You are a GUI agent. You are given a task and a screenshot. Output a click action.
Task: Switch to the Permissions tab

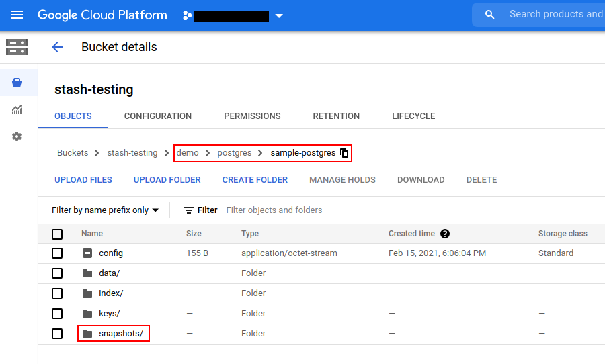pos(252,116)
